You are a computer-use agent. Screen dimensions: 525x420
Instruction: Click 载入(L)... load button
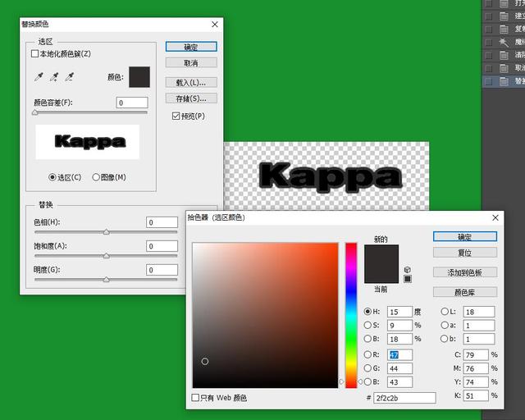(191, 82)
